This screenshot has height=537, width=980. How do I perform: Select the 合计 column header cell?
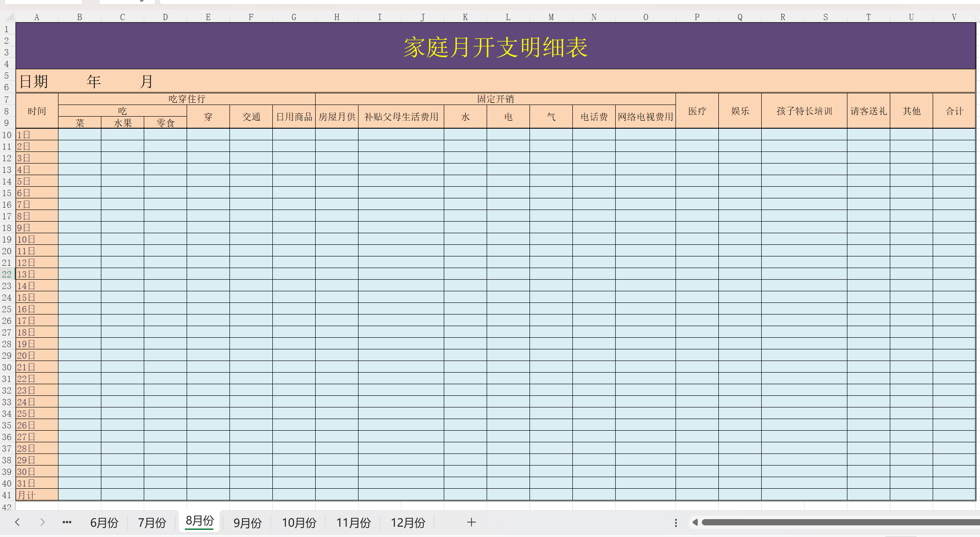point(955,111)
